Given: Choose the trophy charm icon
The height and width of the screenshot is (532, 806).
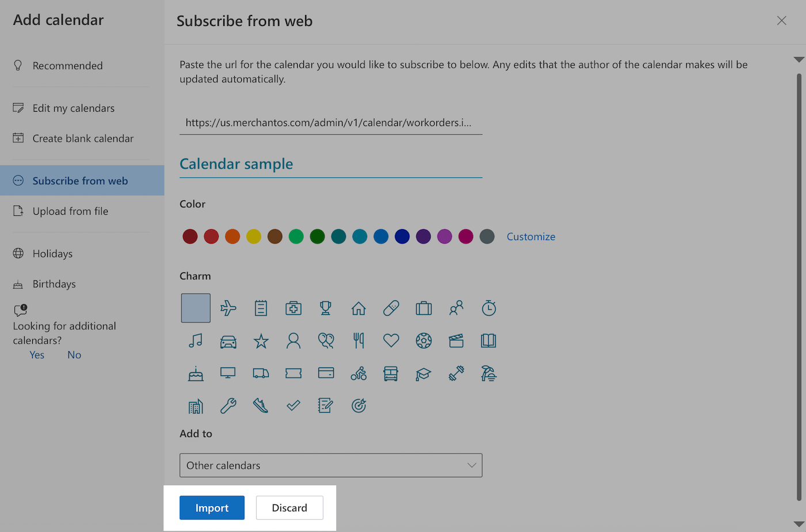Looking at the screenshot, I should click(326, 308).
